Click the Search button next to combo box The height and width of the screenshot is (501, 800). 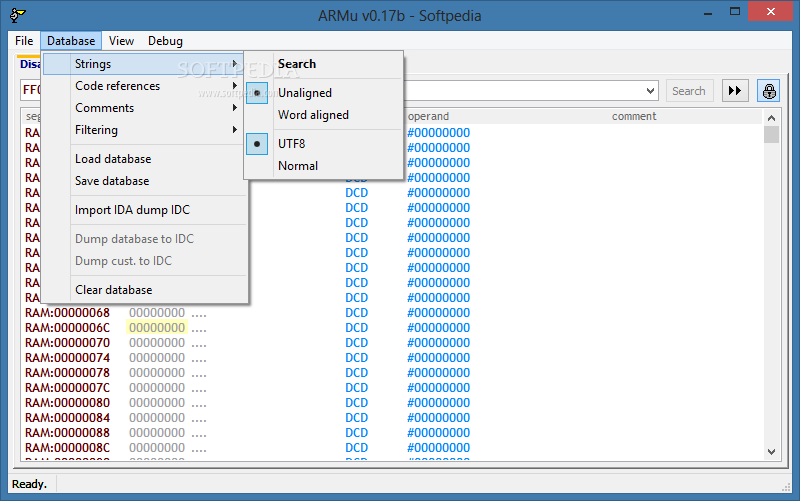pos(689,91)
